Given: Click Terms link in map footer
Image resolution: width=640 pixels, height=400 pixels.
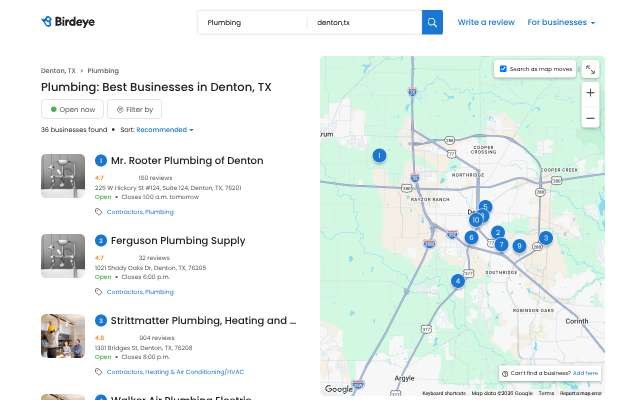Looking at the screenshot, I should [547, 393].
